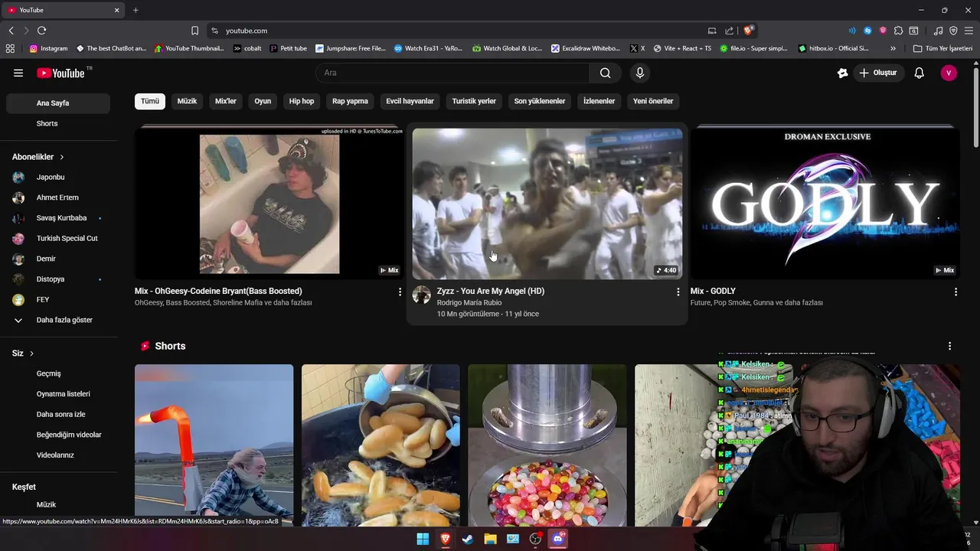
Task: Click the Ara search field
Action: 452,73
